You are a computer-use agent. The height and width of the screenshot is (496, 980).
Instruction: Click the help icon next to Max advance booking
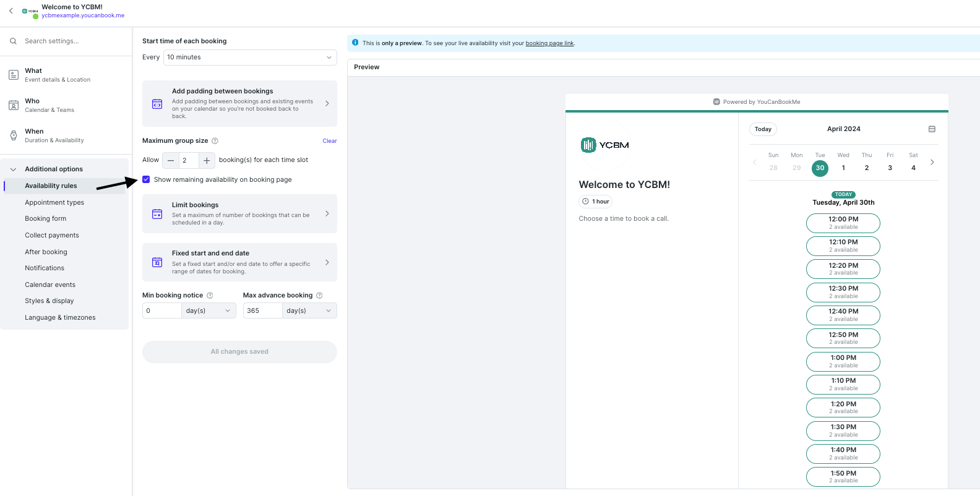pos(319,296)
